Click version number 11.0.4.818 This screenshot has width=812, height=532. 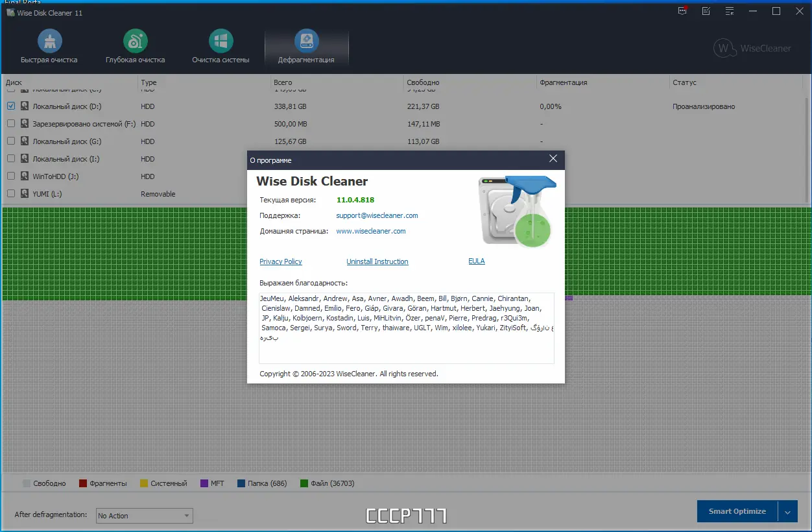click(x=355, y=200)
